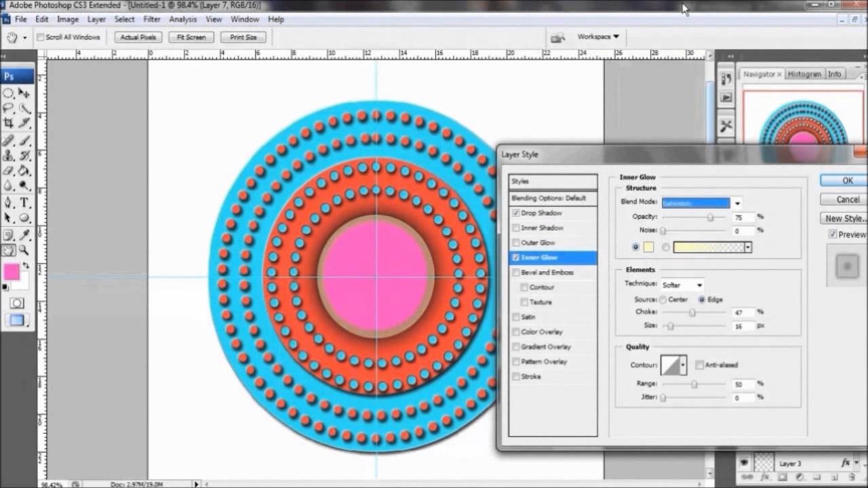Click the Inner Glow color swatch
Image resolution: width=868 pixels, height=488 pixels.
click(x=648, y=247)
